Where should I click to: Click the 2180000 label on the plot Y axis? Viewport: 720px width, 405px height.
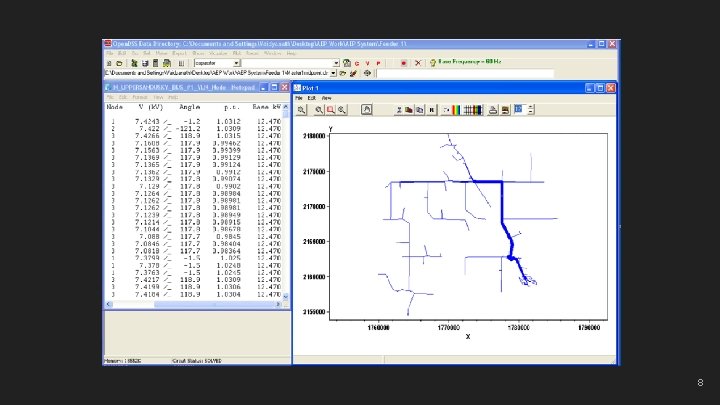coord(314,136)
